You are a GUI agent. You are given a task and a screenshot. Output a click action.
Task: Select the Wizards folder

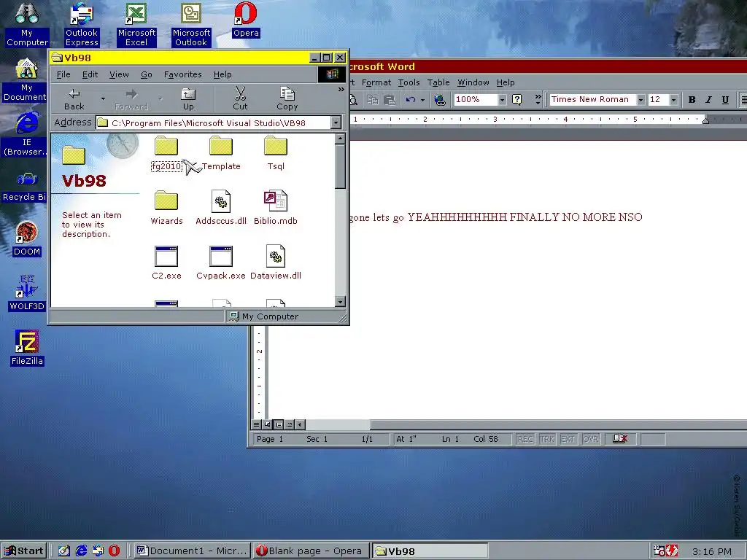click(x=166, y=208)
